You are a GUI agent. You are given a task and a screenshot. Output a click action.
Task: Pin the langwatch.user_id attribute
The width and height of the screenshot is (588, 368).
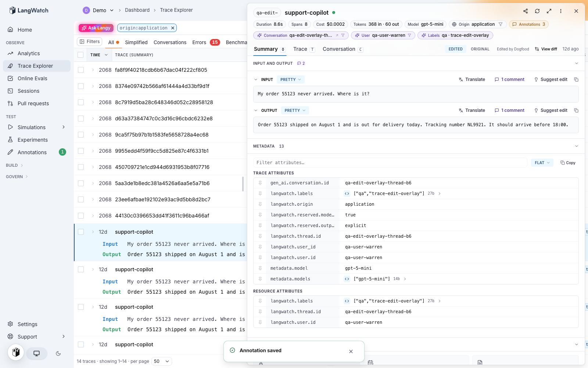[260, 247]
